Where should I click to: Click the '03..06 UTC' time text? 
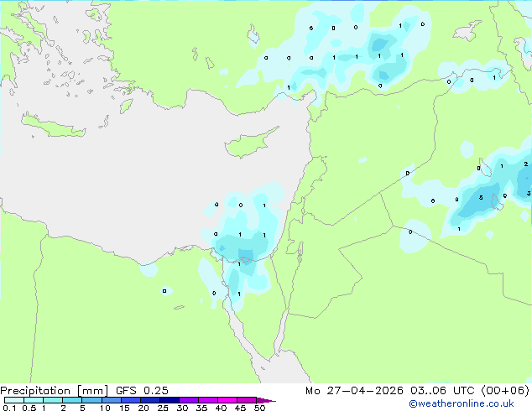[441, 391]
